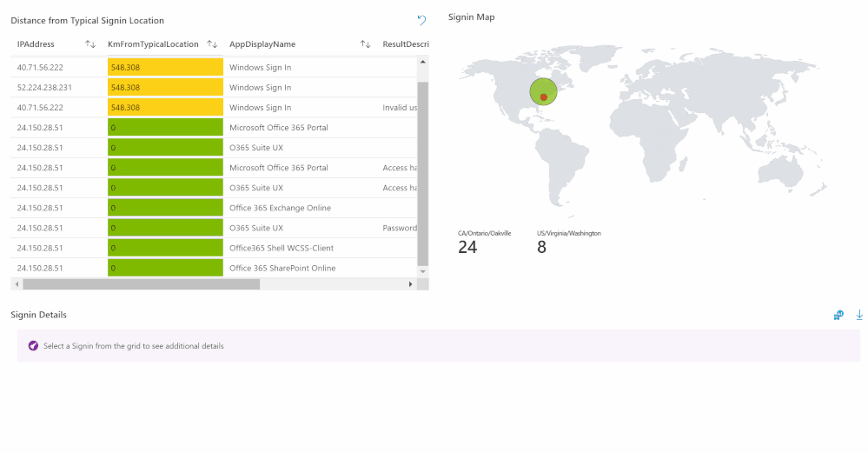Click the AppDisplayName column header
Viewport: 868px width, 453px height.
tap(262, 43)
